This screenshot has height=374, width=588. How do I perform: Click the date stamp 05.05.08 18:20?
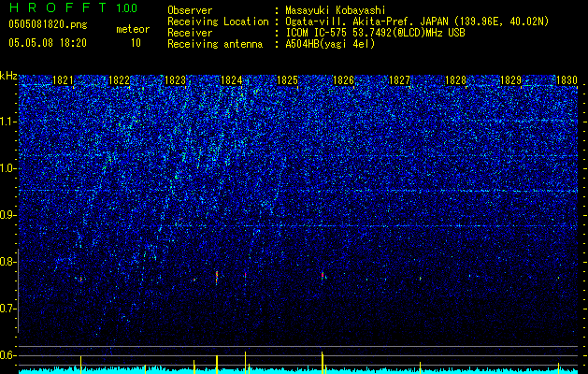tap(48, 43)
